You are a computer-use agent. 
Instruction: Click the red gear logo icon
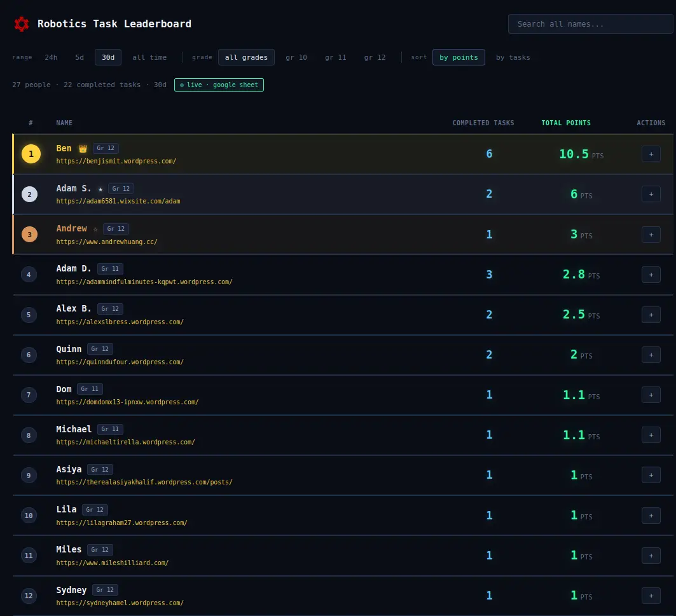21,24
